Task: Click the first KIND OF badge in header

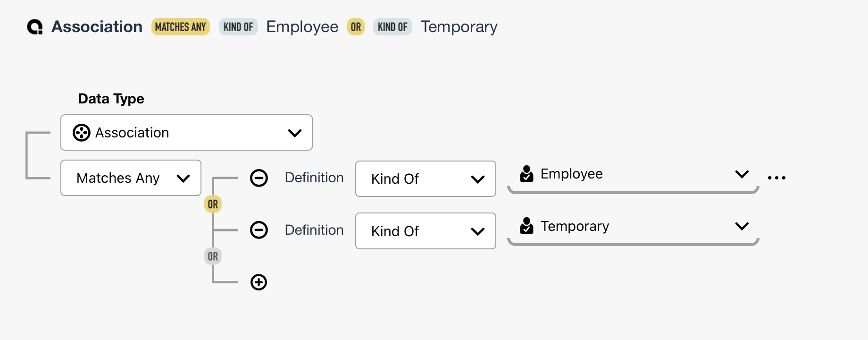Action: 238,27
